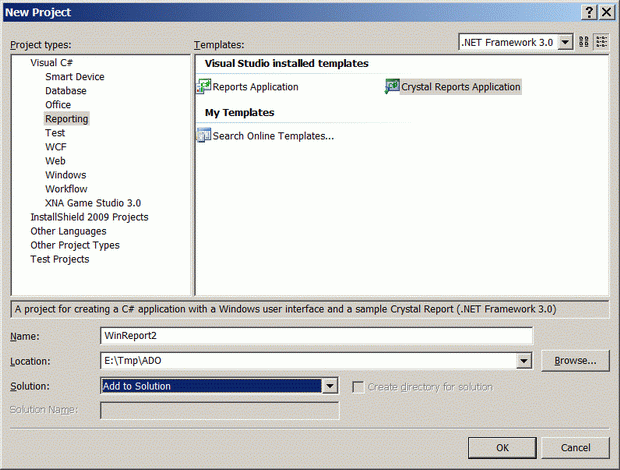Switch templates view to large icons
Screen dimensions: 620x470
coord(584,42)
